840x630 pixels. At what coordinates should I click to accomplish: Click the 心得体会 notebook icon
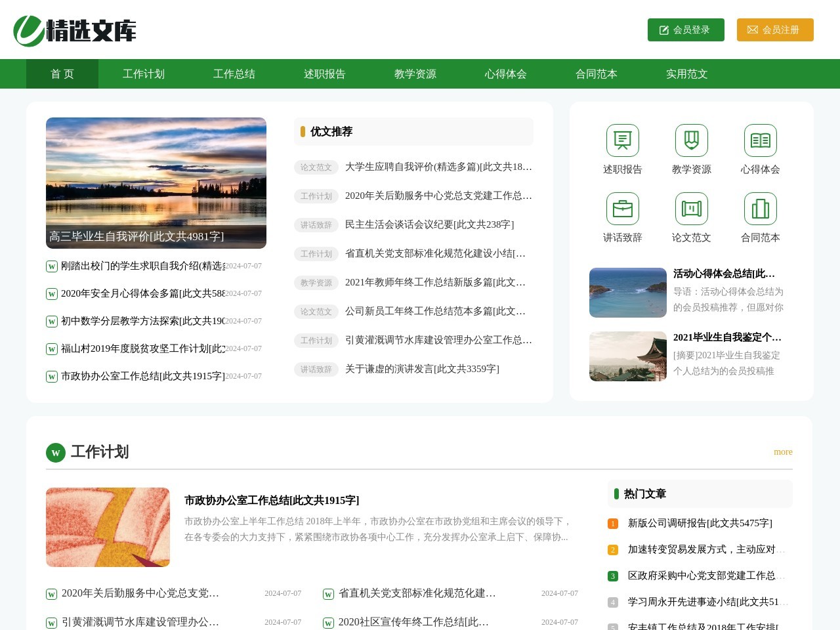pos(760,140)
